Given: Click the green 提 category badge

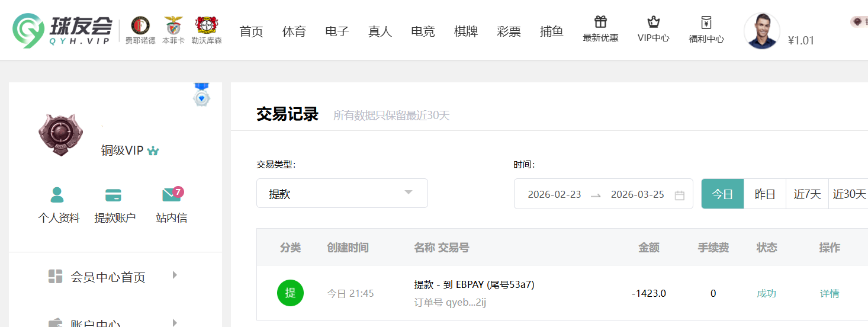Looking at the screenshot, I should [290, 293].
